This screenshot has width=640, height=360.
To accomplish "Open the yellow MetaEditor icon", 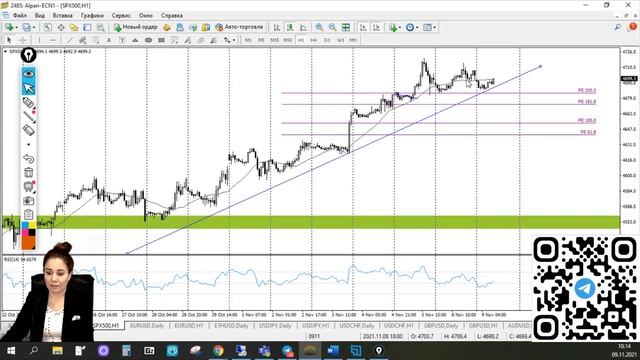I will coord(167,27).
